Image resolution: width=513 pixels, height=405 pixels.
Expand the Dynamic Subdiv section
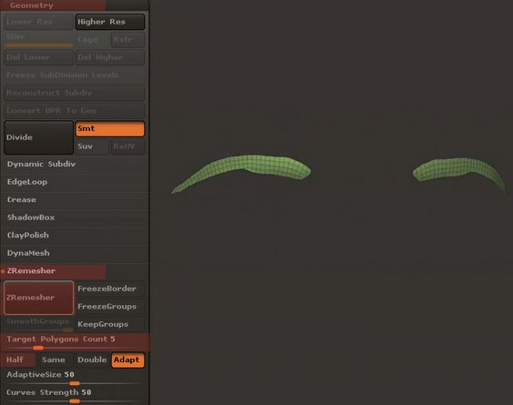click(x=75, y=164)
